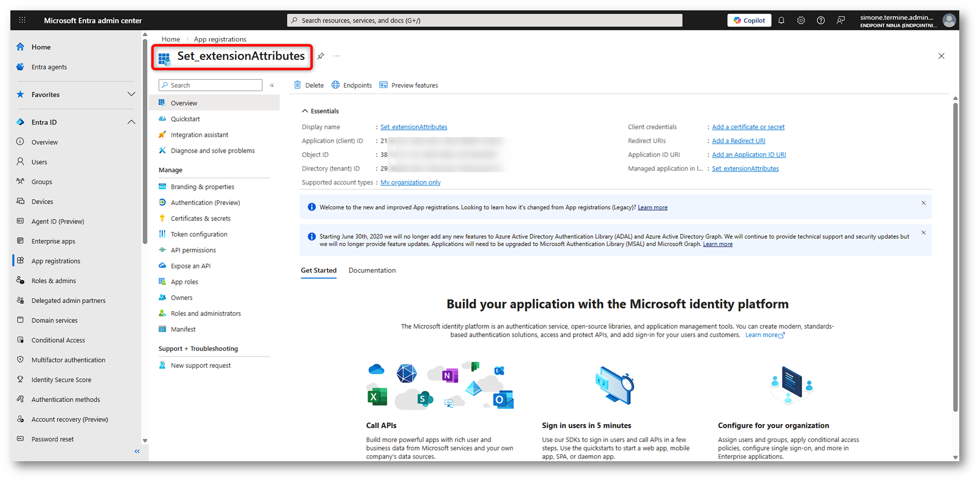Open the notifications bell icon
The height and width of the screenshot is (482, 980).
point(781,20)
